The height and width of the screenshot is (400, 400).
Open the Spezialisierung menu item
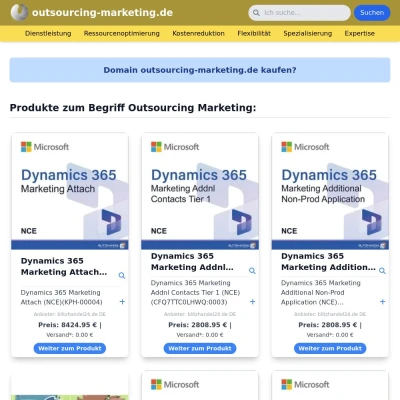point(308,33)
